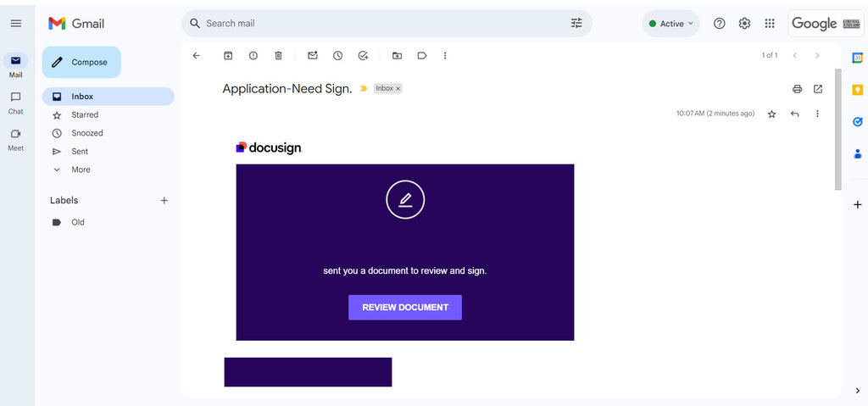Star this message
This screenshot has height=406, width=868.
[771, 114]
